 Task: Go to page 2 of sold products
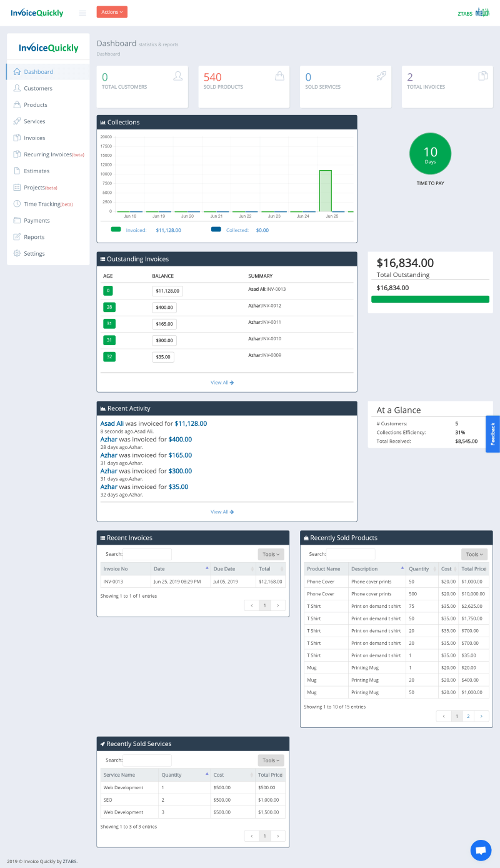(468, 716)
